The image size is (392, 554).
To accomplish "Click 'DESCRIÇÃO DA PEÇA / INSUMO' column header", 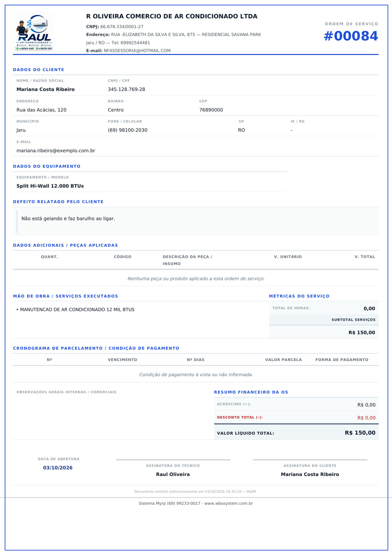I will pos(187,260).
